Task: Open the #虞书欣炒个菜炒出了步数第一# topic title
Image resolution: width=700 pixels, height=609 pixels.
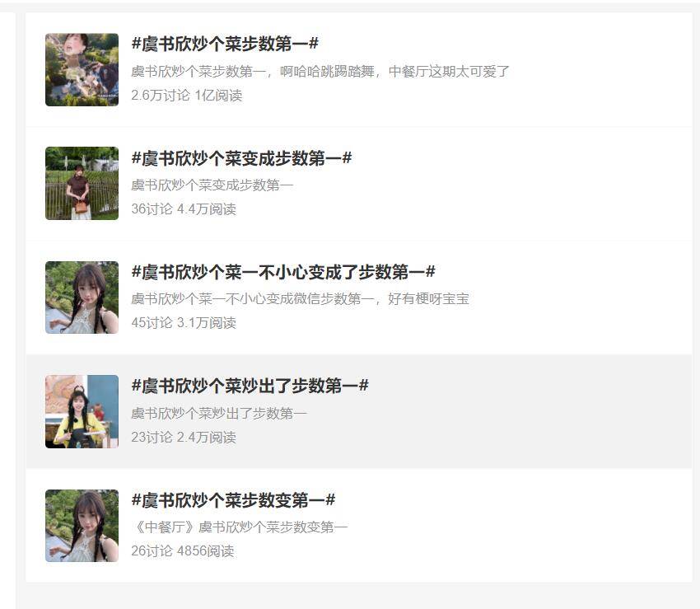Action: click(x=250, y=386)
